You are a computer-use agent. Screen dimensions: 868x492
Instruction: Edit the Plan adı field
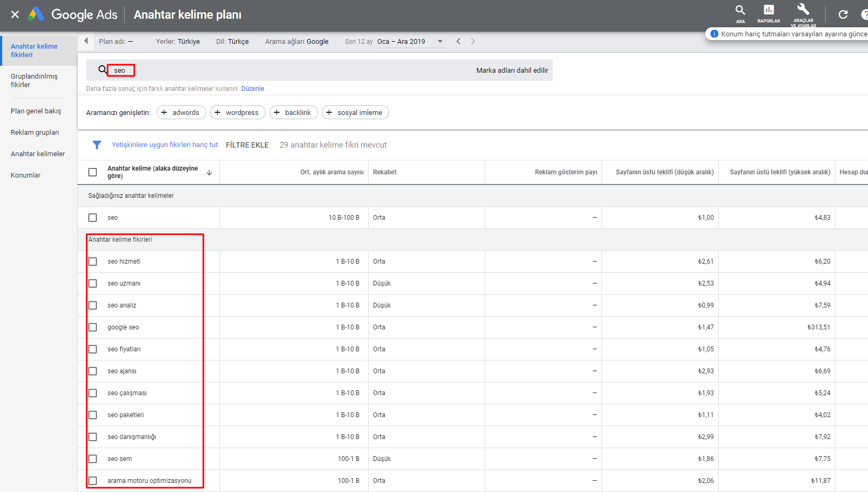click(116, 41)
